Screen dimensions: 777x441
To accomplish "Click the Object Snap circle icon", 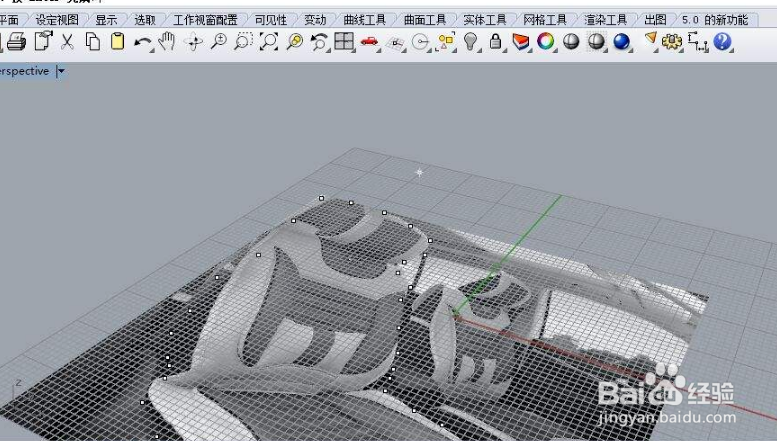I will tap(421, 42).
